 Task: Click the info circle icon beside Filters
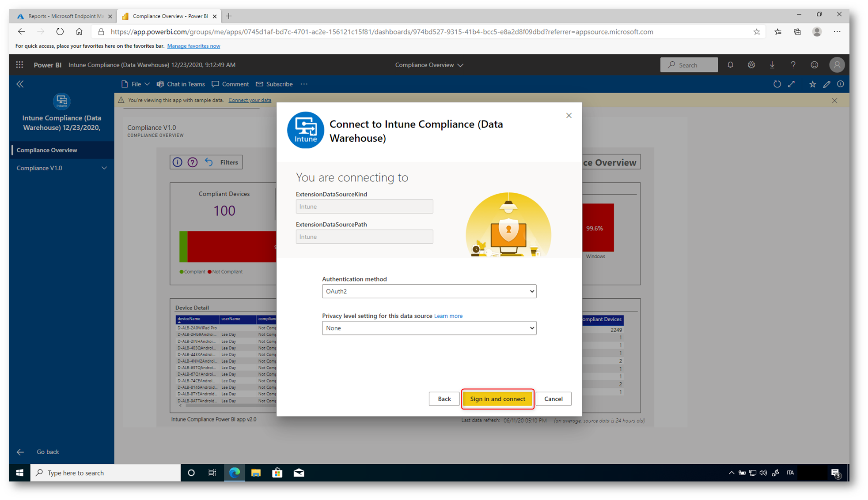(177, 162)
